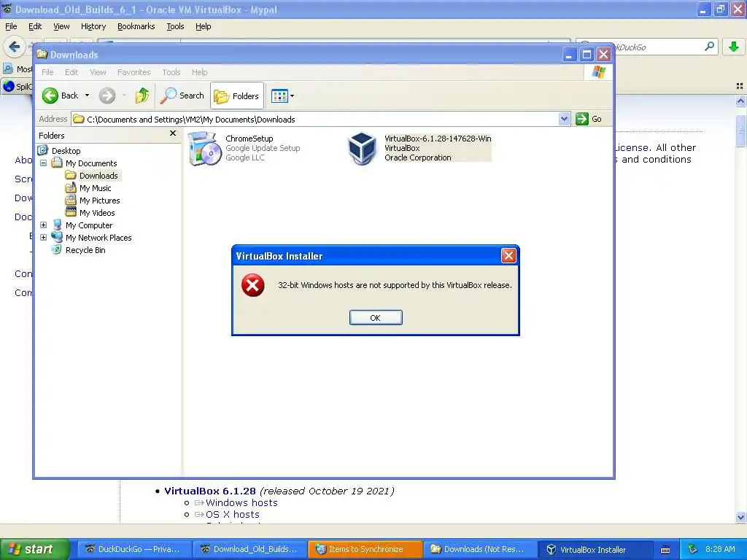Image resolution: width=747 pixels, height=560 pixels.
Task: Open the Back history dropdown arrow
Action: pos(88,96)
